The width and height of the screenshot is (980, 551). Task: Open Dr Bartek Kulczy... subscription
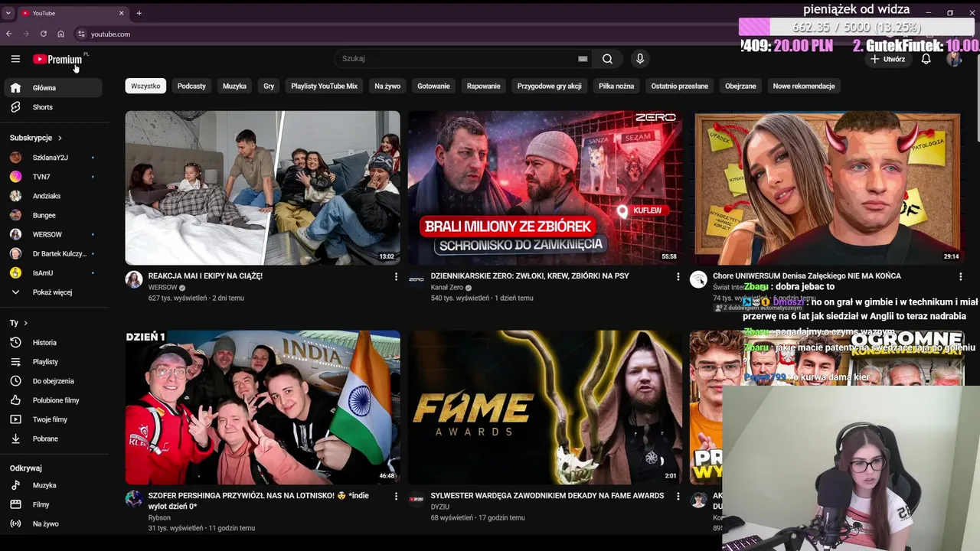coord(52,253)
